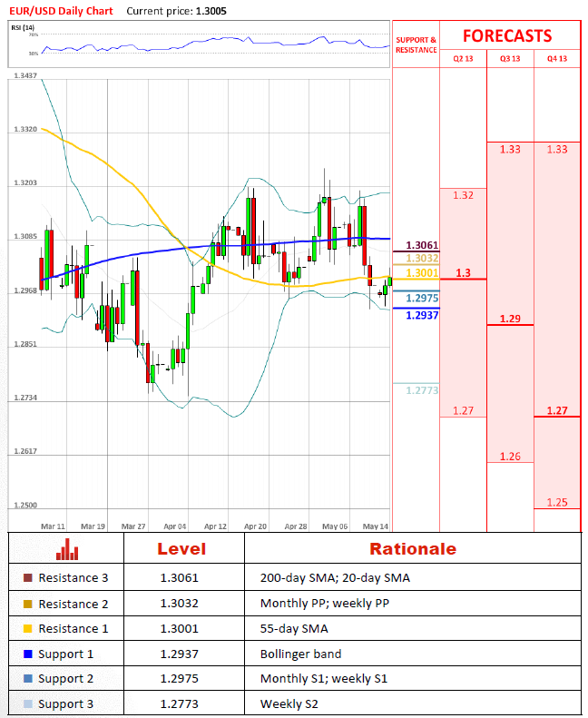Click the Support 1 row label

click(x=66, y=654)
